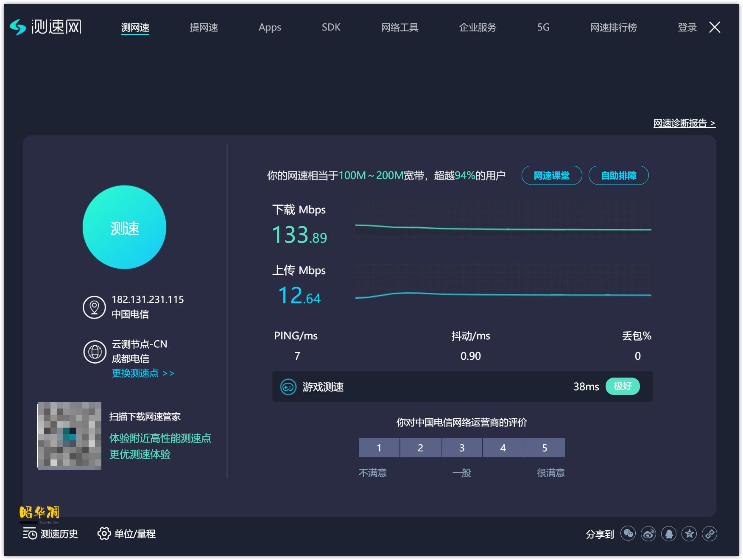743x560 pixels.
Task: Select rating 5 for China Telecom
Action: point(544,448)
